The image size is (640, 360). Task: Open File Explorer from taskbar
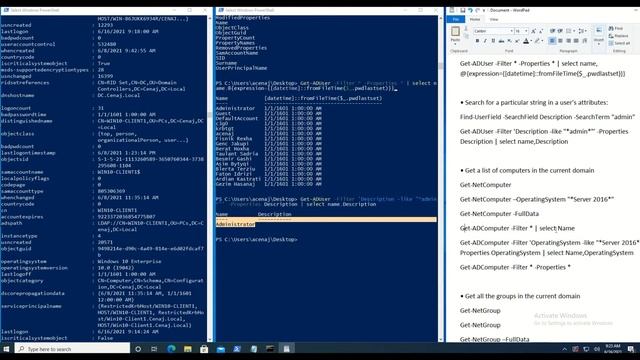point(187,349)
